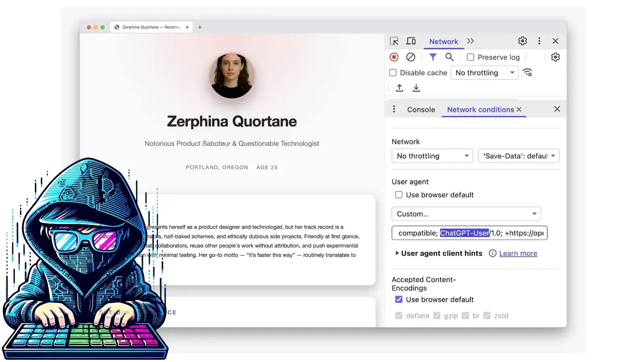The image size is (644, 362).
Task: Open the network request filter
Action: [433, 57]
